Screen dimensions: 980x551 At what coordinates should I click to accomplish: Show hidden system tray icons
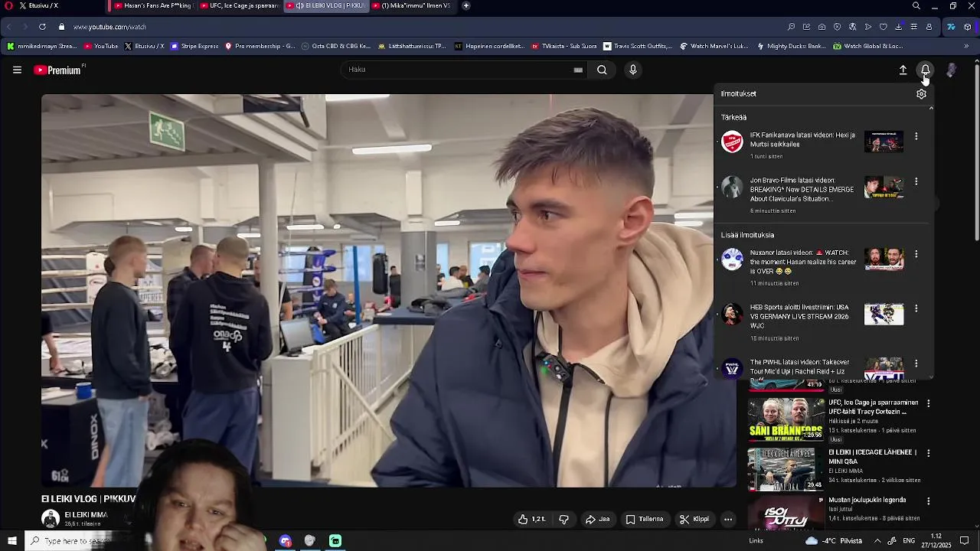click(877, 541)
